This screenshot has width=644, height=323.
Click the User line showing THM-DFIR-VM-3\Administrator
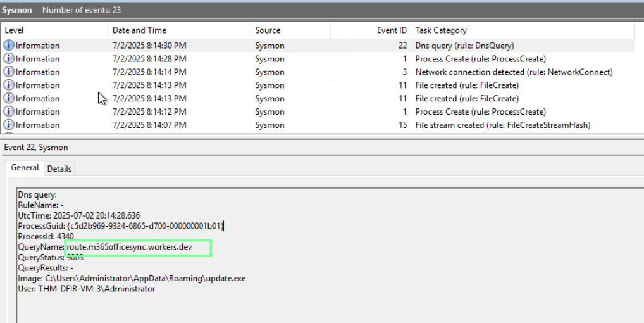pos(86,289)
